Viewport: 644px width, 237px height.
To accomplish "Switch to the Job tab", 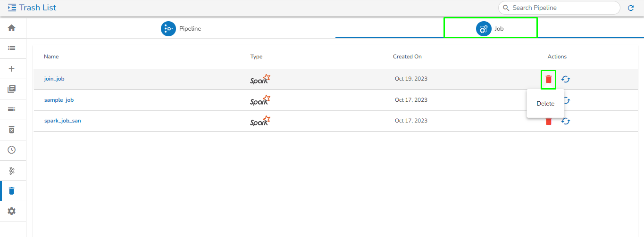I will point(490,29).
